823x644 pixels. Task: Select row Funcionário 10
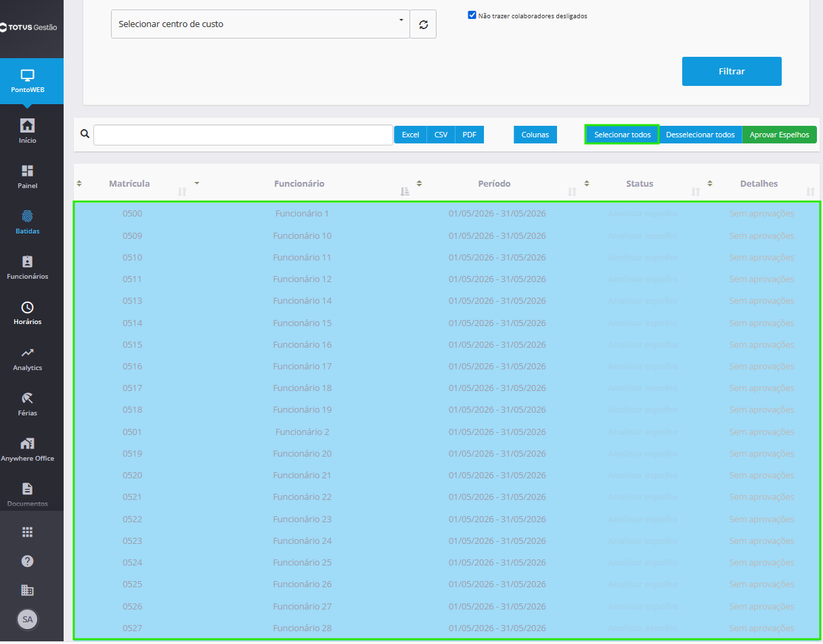(447, 235)
